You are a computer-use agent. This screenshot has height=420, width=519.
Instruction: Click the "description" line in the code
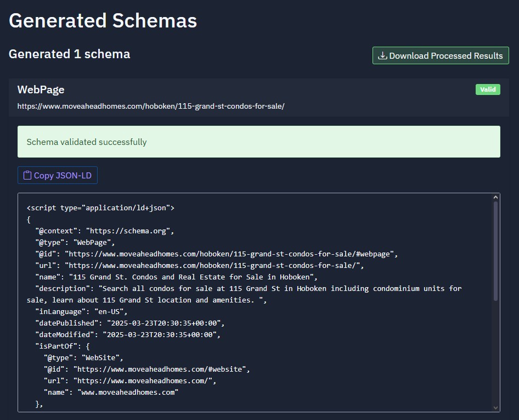tap(244, 294)
